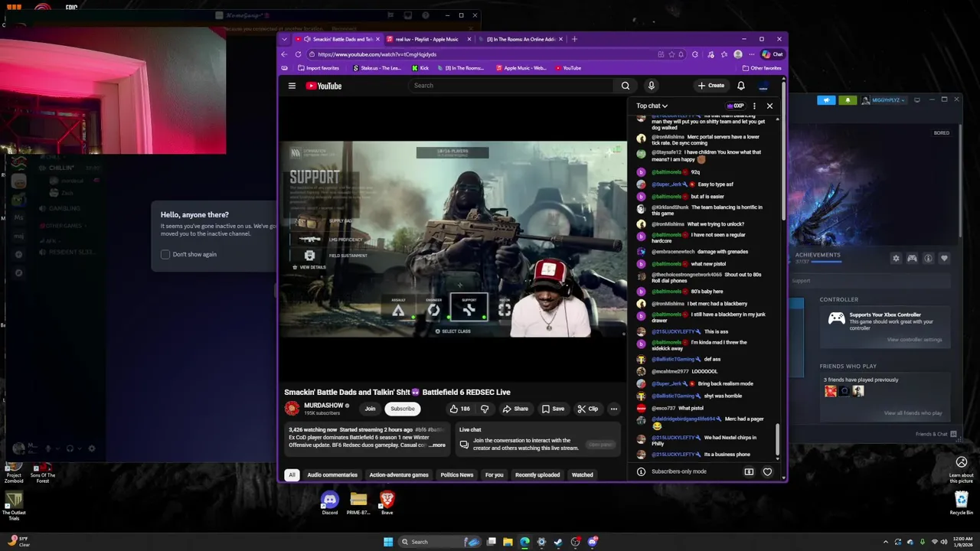Image resolution: width=980 pixels, height=551 pixels.
Task: Expand the description with ...more
Action: tap(437, 445)
